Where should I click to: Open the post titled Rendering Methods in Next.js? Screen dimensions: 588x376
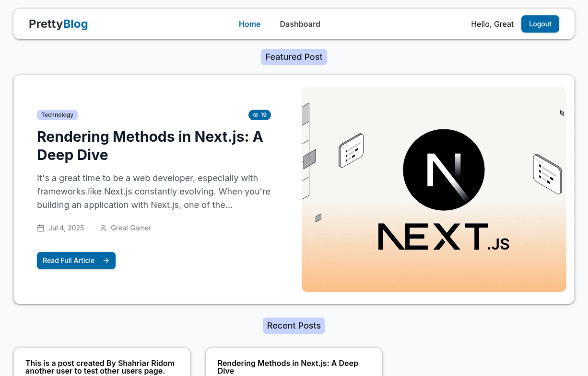pyautogui.click(x=150, y=145)
